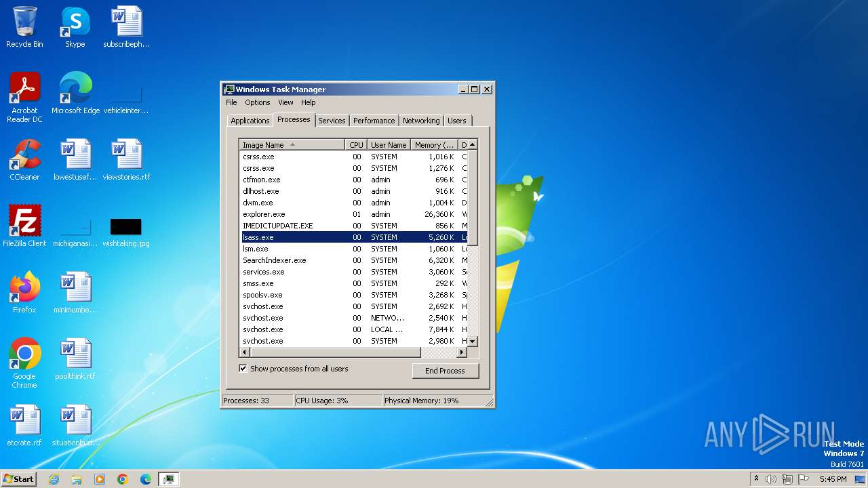Open the View menu in Task Manager
The height and width of the screenshot is (488, 868).
[285, 102]
